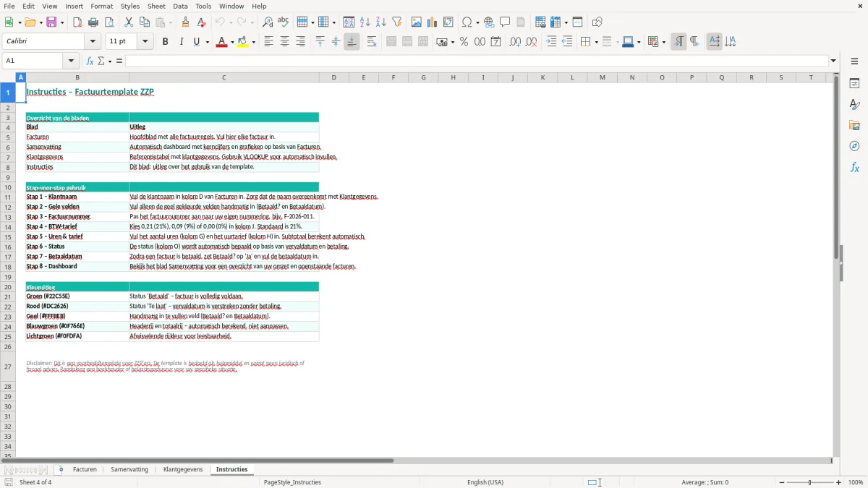Toggle Print Preview icon

tap(109, 22)
